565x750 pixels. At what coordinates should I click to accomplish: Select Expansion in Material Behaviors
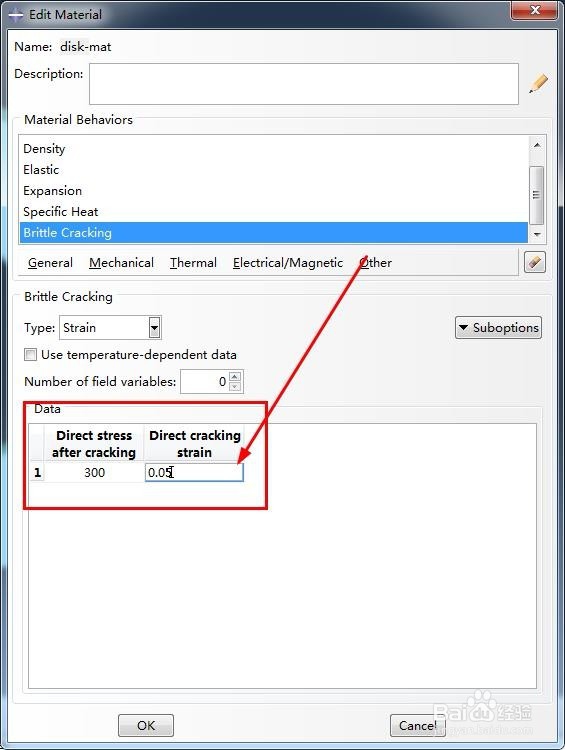273,191
